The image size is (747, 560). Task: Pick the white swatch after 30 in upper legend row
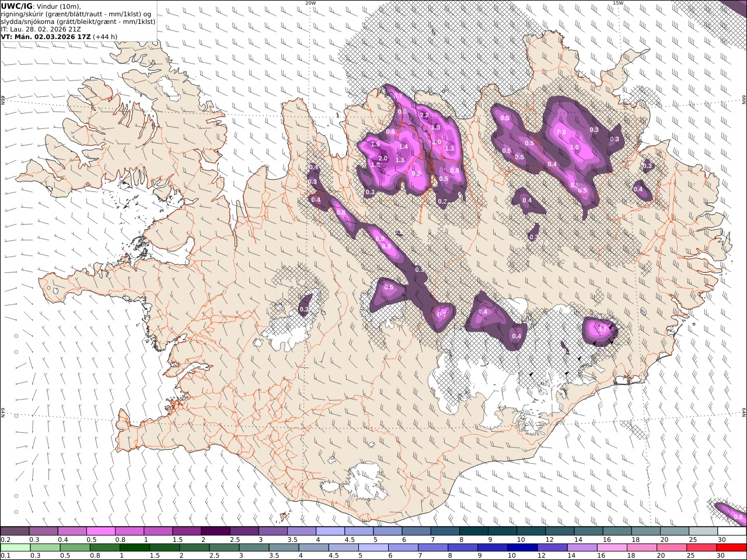[732, 531]
